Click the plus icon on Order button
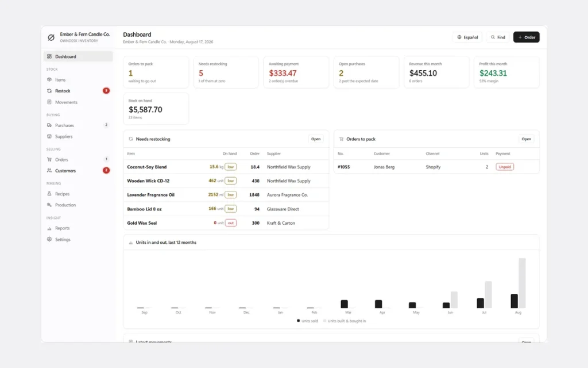 tap(520, 37)
